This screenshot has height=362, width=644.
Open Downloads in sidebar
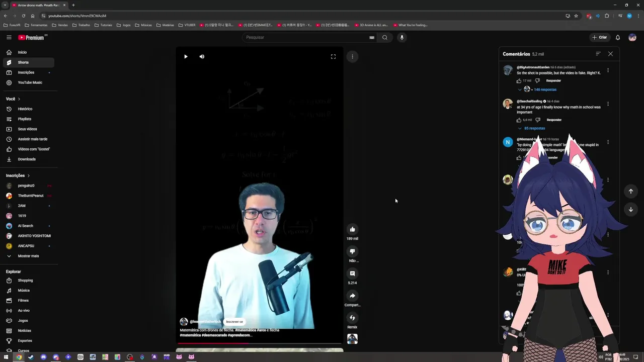(x=29, y=159)
